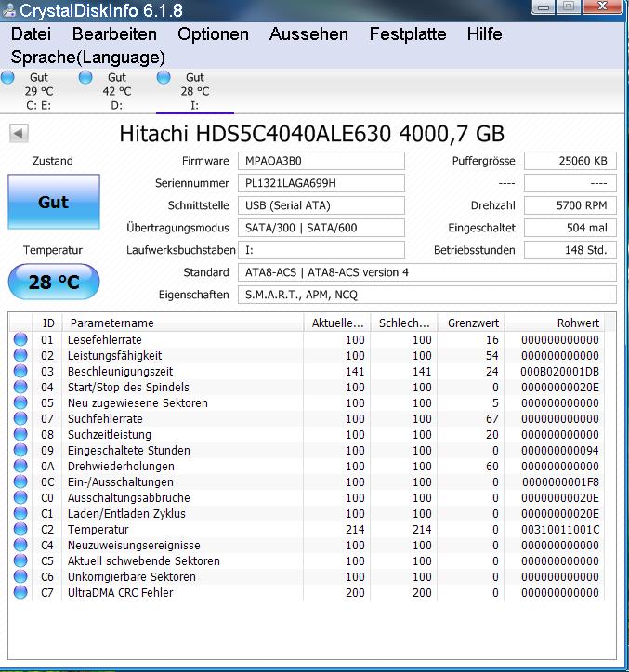Click status orb for Lesefehlerrate row
The width and height of the screenshot is (629, 672).
click(x=20, y=339)
